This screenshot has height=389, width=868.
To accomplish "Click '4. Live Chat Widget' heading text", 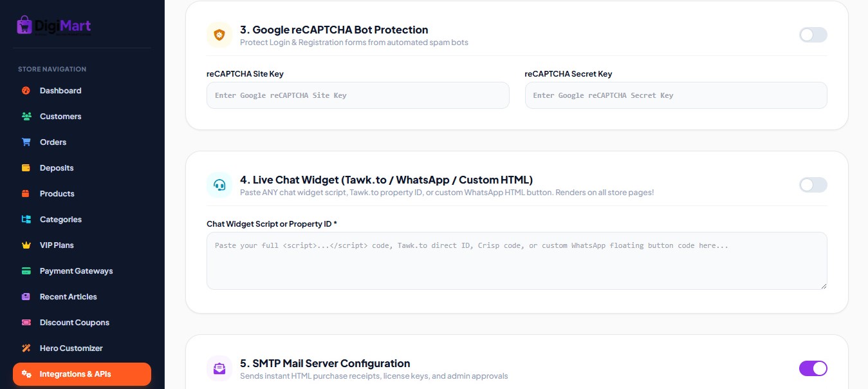I will click(x=386, y=180).
